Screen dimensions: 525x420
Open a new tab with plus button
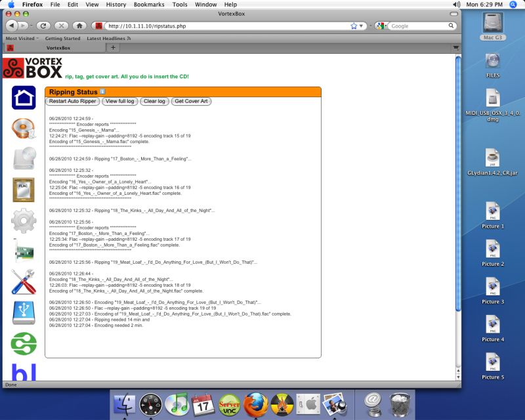(x=113, y=47)
